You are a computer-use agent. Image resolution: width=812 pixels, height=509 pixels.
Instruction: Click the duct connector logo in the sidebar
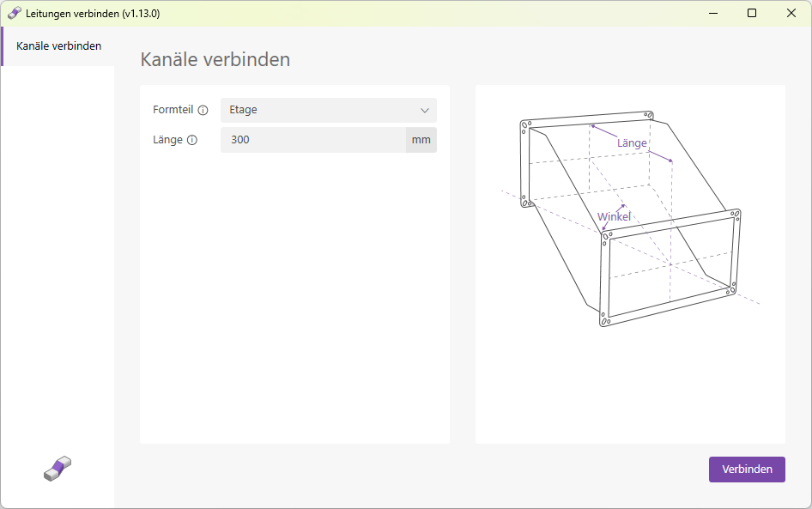57,468
